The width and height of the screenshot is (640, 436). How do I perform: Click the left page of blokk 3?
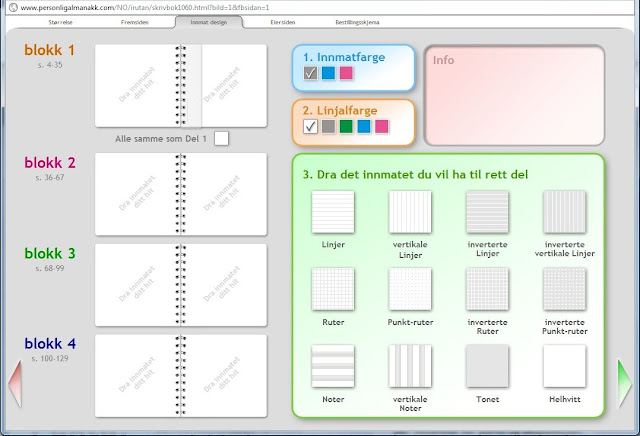pyautogui.click(x=136, y=285)
